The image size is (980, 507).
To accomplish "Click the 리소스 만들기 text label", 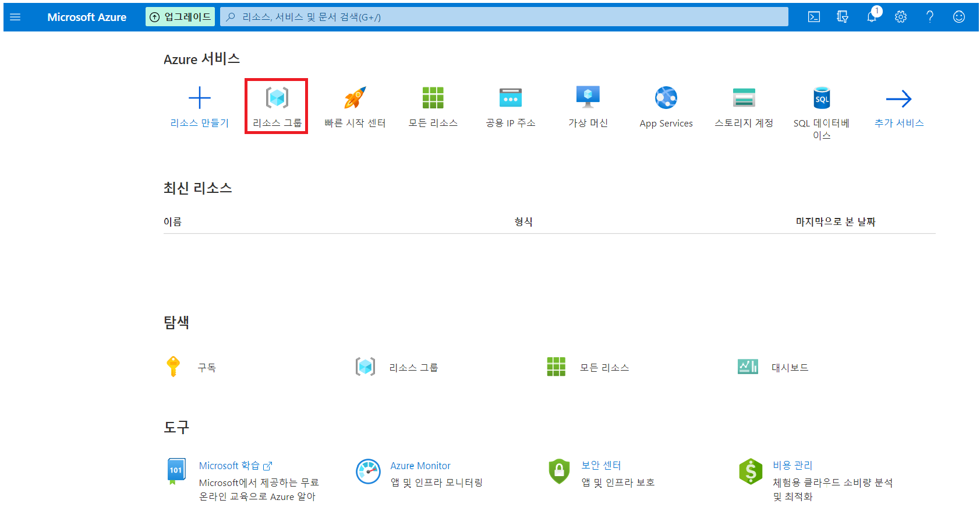I will (x=200, y=123).
